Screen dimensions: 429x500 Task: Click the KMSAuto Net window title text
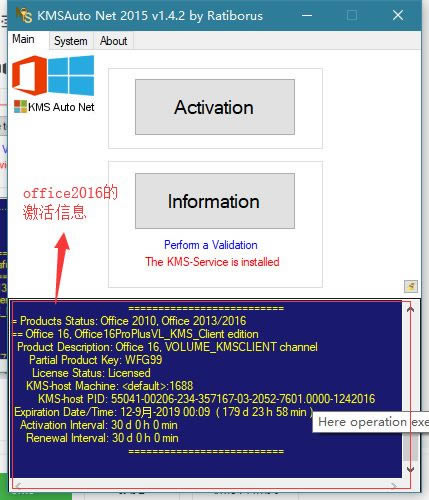pyautogui.click(x=150, y=16)
